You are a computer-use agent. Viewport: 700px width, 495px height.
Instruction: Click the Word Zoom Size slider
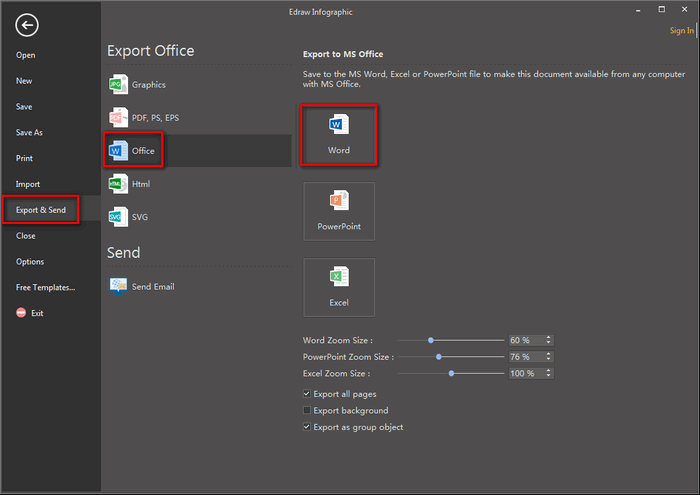[x=451, y=340]
